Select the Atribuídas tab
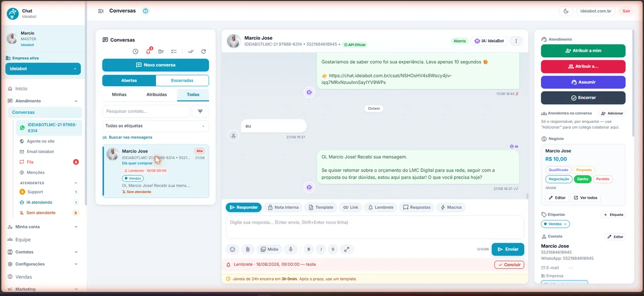Viewport: 644px width, 296px height. (x=156, y=95)
